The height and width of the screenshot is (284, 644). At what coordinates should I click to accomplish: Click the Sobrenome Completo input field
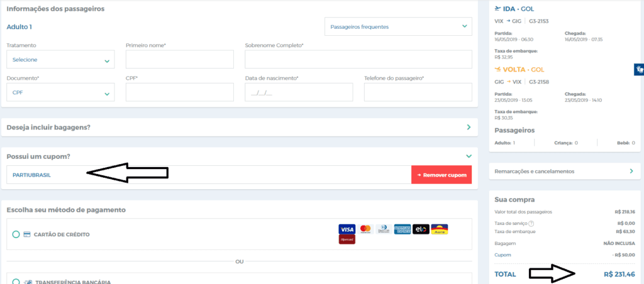coord(358,60)
